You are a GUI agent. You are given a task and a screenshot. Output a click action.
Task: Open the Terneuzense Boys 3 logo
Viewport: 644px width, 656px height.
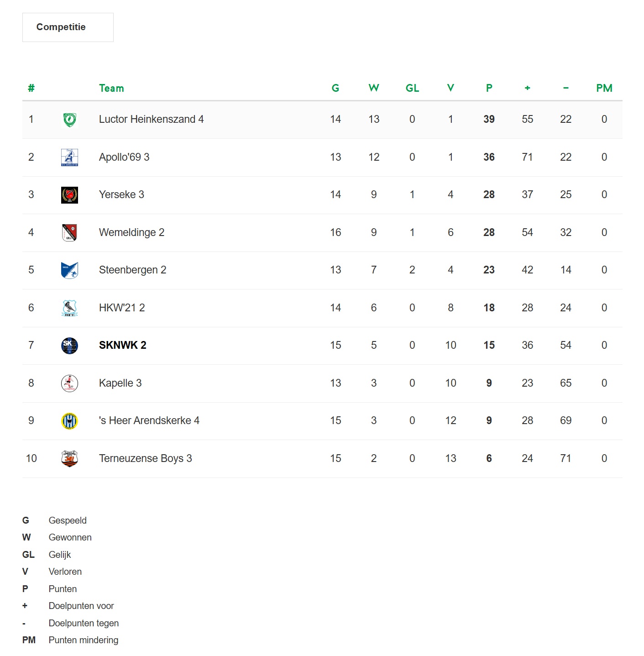coord(69,459)
